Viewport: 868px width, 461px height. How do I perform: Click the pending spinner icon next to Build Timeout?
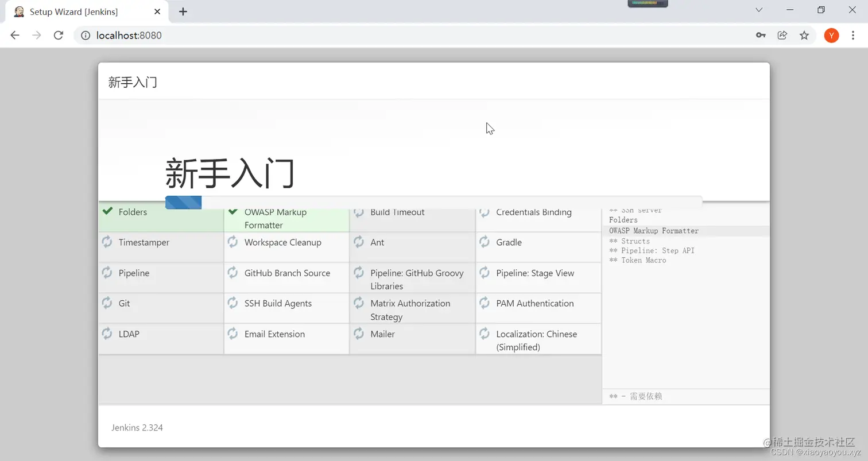point(359,212)
